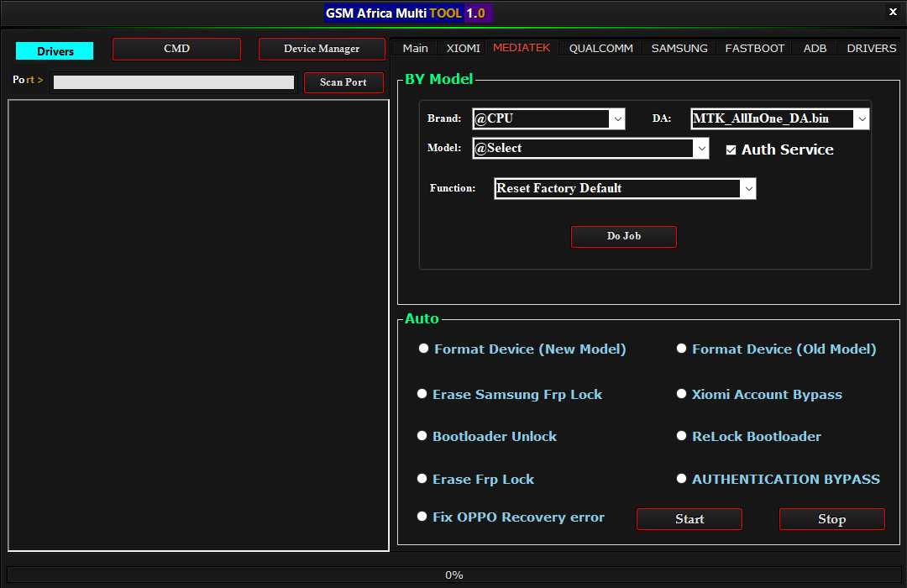The width and height of the screenshot is (907, 588).
Task: Click the Port input field
Action: [174, 82]
